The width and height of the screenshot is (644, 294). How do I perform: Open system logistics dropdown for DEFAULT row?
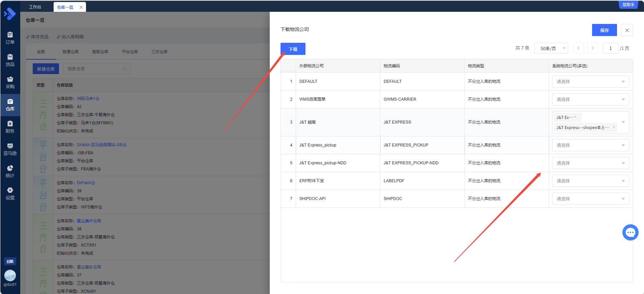[590, 81]
